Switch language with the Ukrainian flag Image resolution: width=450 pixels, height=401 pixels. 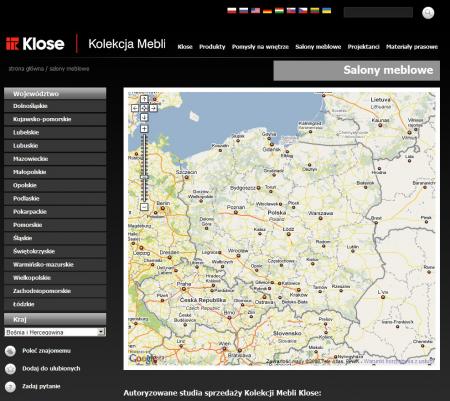point(327,11)
